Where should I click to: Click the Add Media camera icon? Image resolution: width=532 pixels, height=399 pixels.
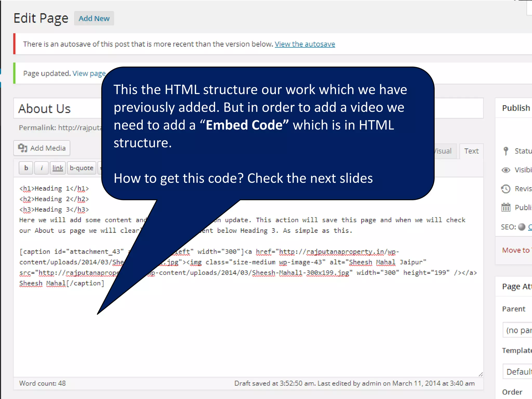23,148
